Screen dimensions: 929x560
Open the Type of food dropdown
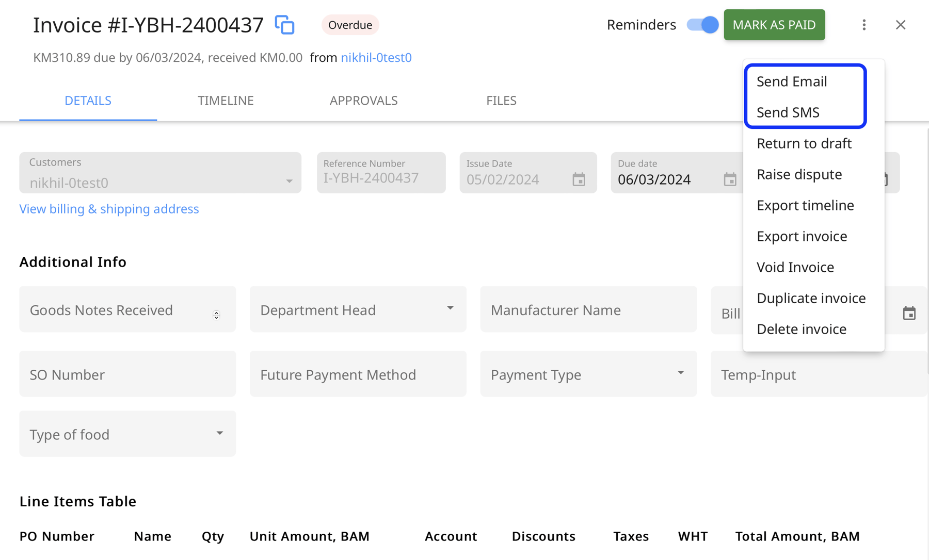220,433
